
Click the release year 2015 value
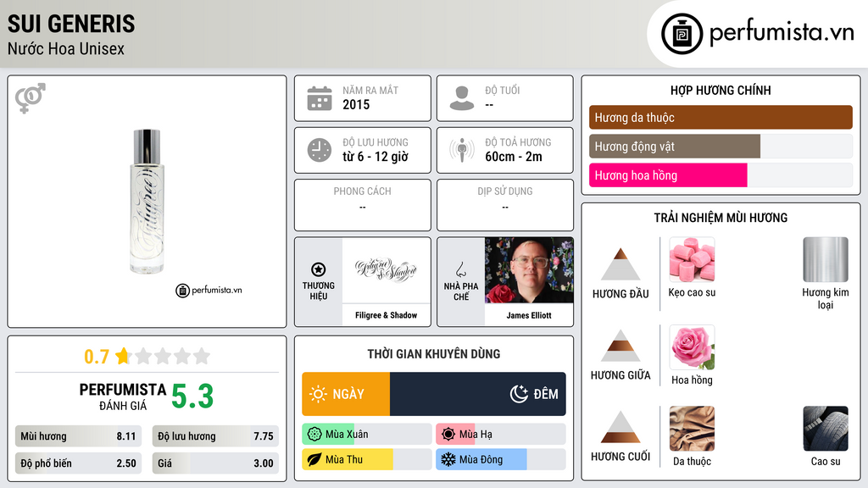(356, 104)
